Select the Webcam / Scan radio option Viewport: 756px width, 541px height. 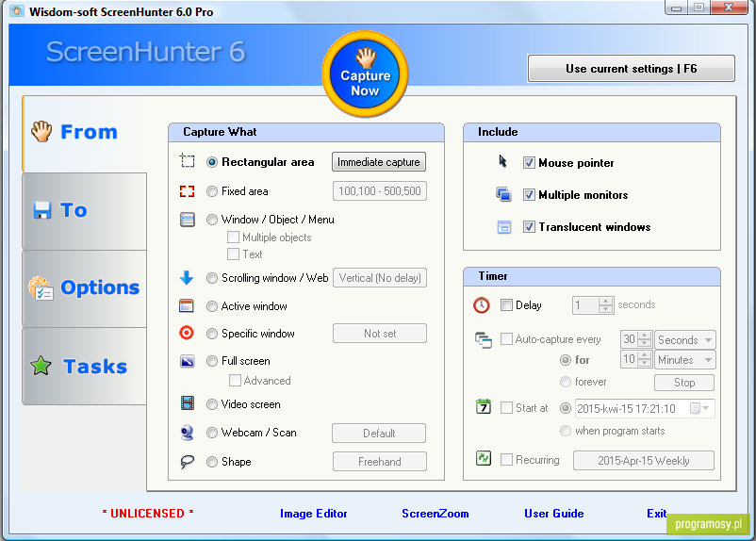(x=212, y=433)
